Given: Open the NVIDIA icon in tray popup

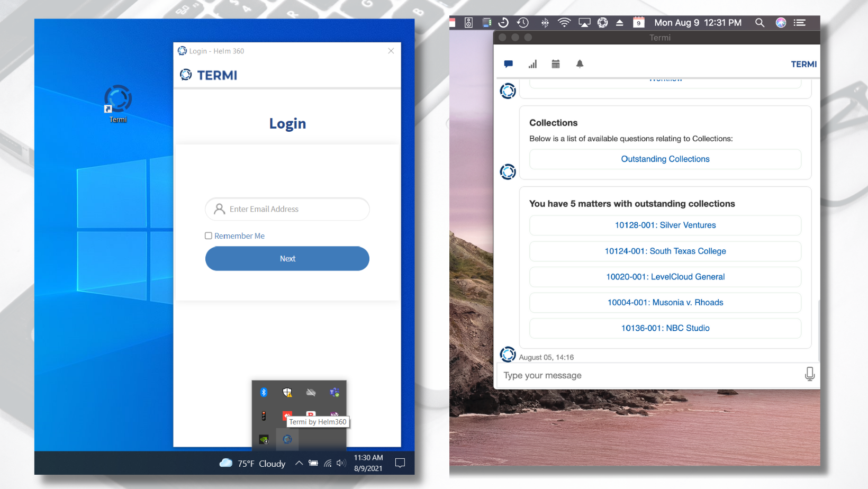Looking at the screenshot, I should click(264, 439).
